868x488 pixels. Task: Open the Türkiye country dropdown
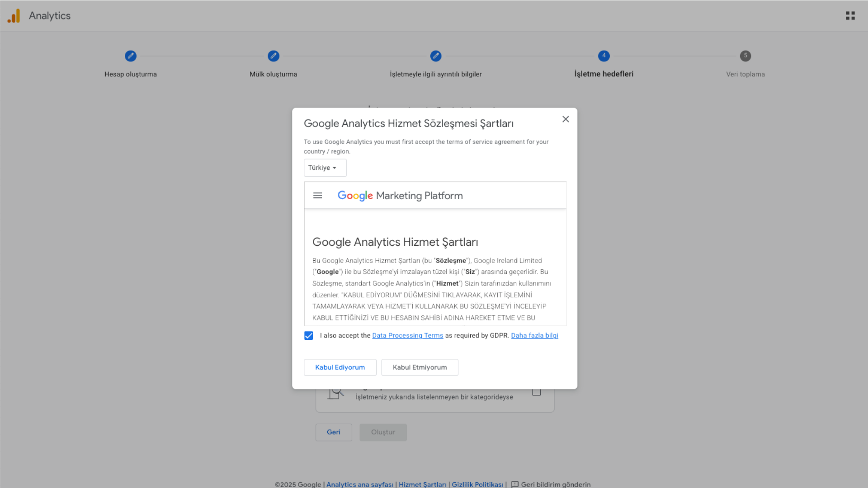(325, 168)
